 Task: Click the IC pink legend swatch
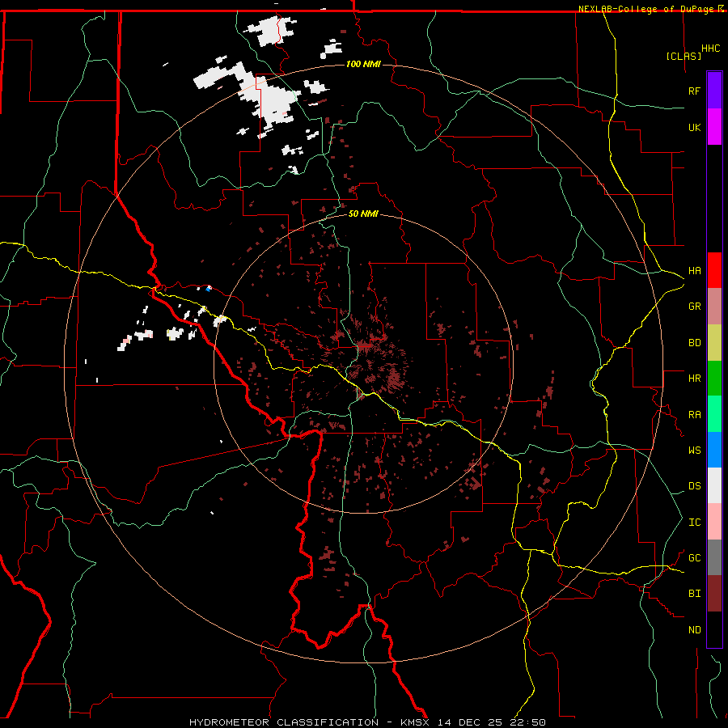(x=714, y=522)
